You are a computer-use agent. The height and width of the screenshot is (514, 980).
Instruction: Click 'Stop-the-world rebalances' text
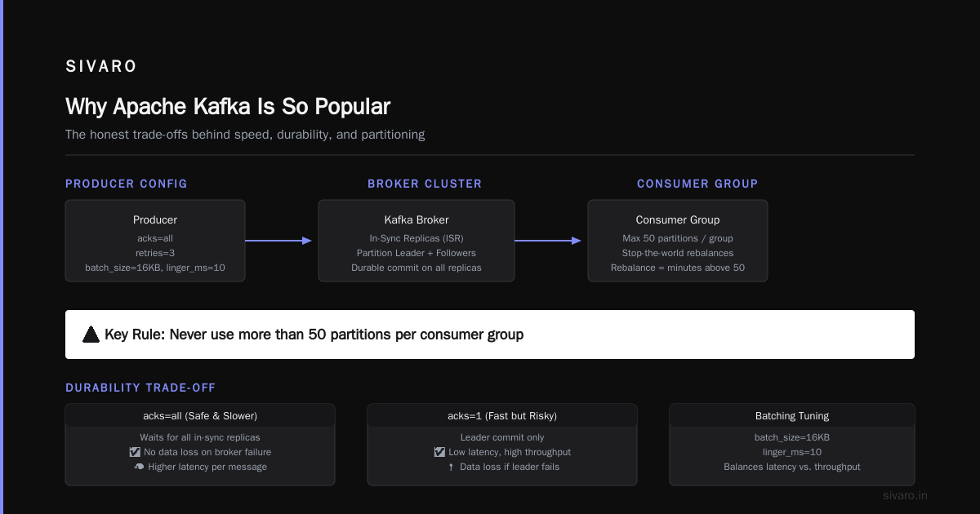point(678,253)
